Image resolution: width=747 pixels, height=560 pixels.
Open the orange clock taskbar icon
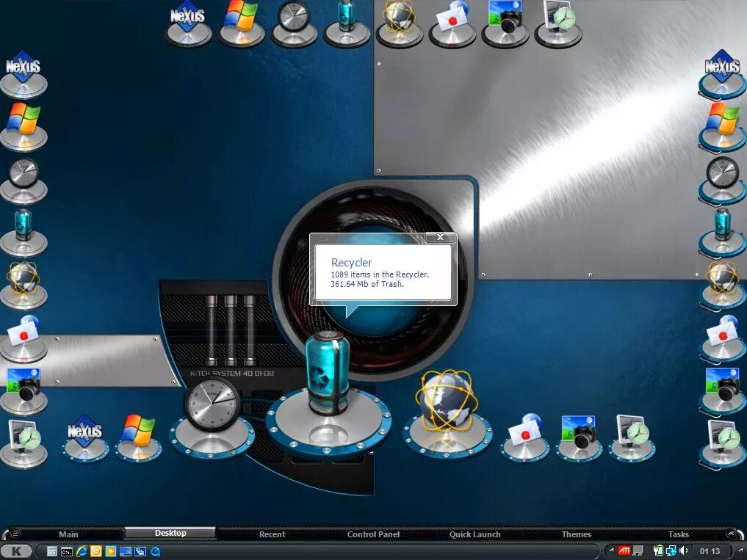pyautogui.click(x=95, y=551)
